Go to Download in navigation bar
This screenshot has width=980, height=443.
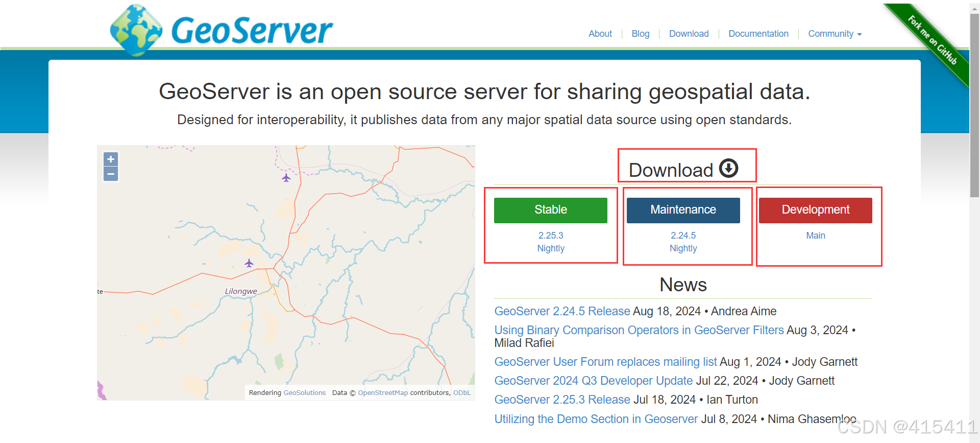click(689, 34)
